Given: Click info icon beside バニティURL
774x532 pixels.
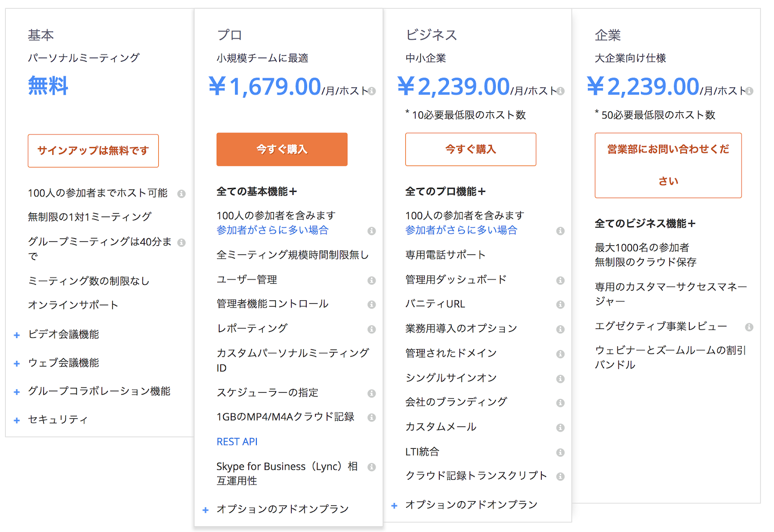Looking at the screenshot, I should click(x=560, y=305).
